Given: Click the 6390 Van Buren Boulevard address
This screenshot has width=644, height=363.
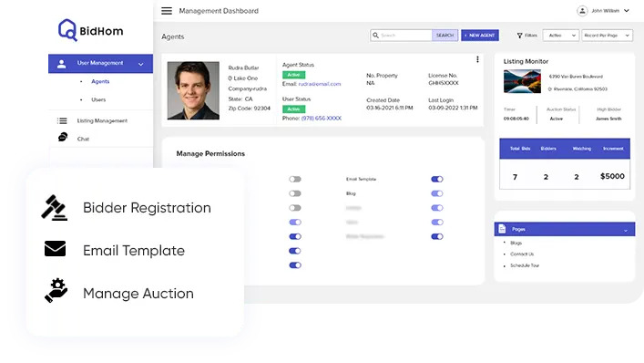Looking at the screenshot, I should click(x=576, y=77).
